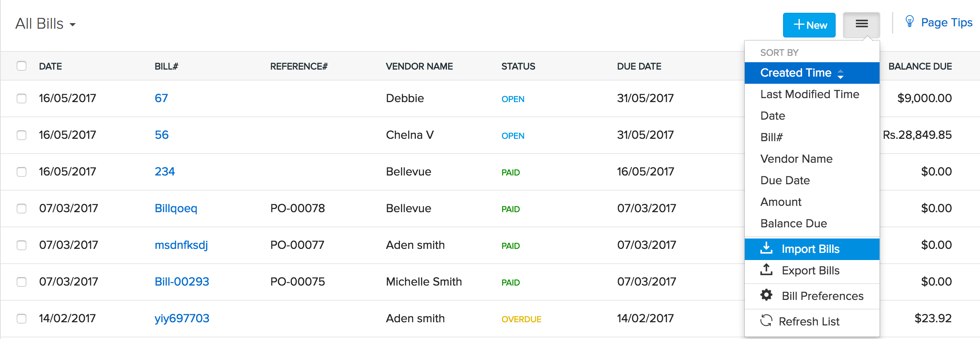980x339 pixels.
Task: Click the Export Bills upload icon
Action: (766, 270)
